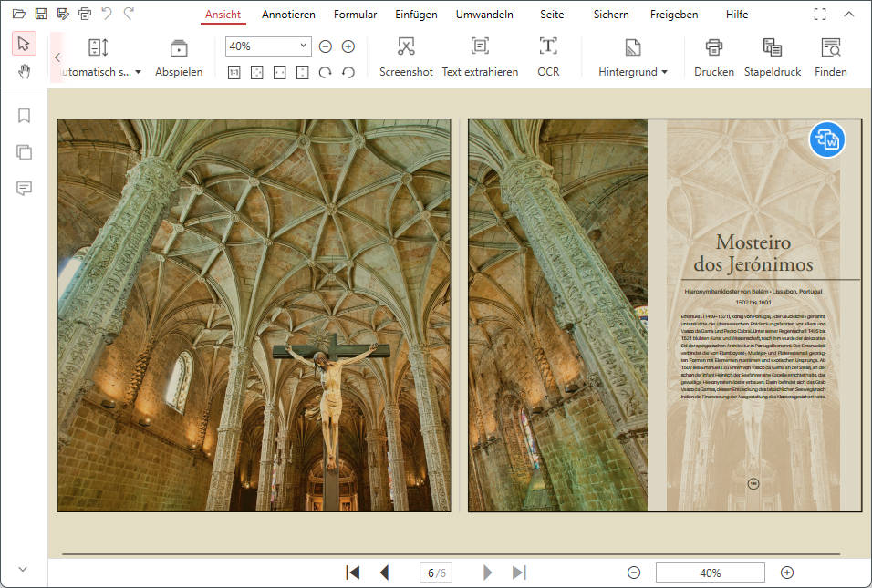The height and width of the screenshot is (588, 872).
Task: Go to the first page
Action: (x=353, y=573)
